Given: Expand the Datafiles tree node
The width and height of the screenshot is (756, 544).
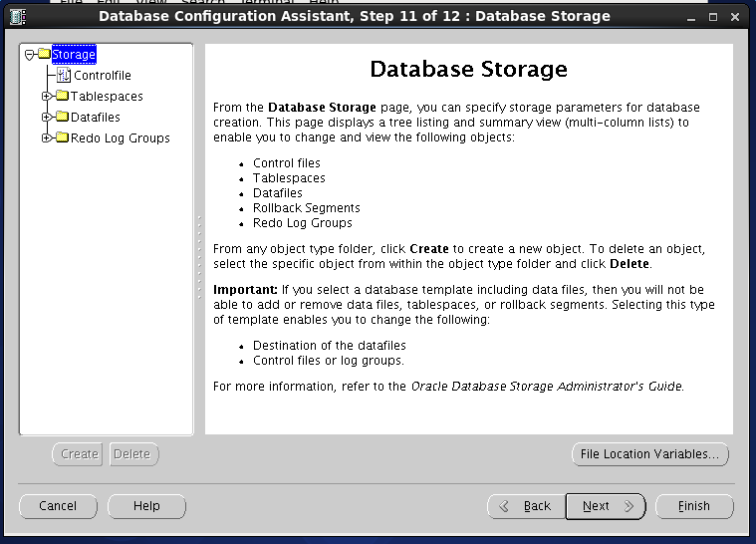Looking at the screenshot, I should [46, 118].
